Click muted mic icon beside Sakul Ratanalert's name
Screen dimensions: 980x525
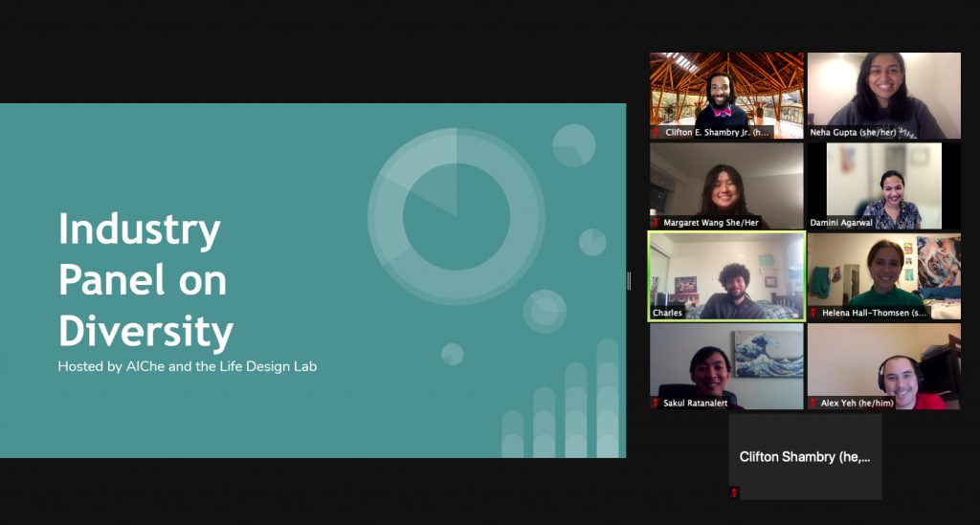pyautogui.click(x=657, y=404)
